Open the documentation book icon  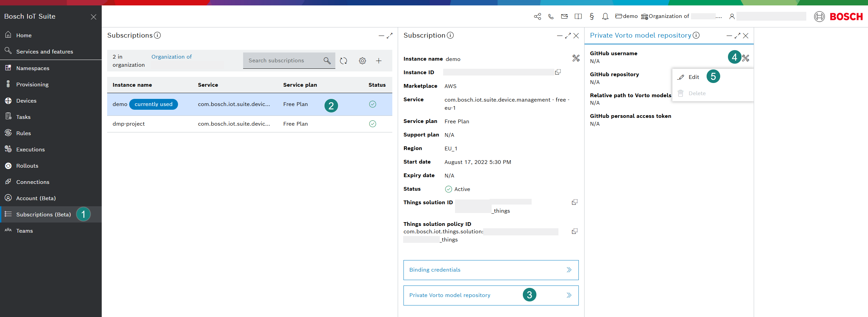coord(578,16)
